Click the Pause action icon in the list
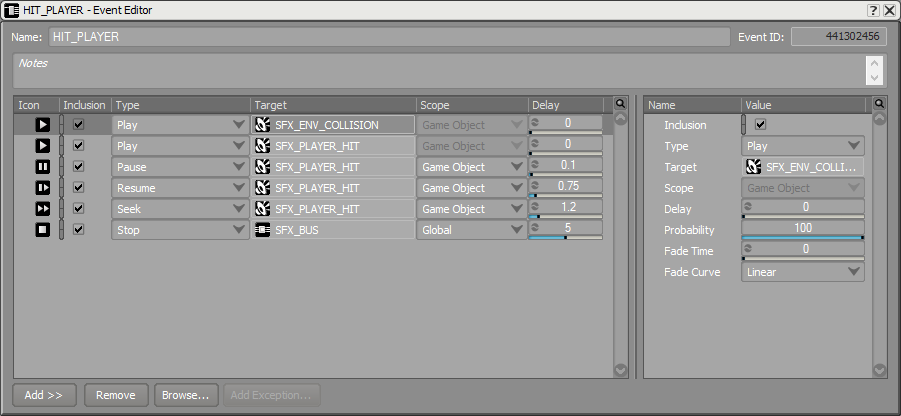Viewport: 901px width, 416px height. [42, 167]
